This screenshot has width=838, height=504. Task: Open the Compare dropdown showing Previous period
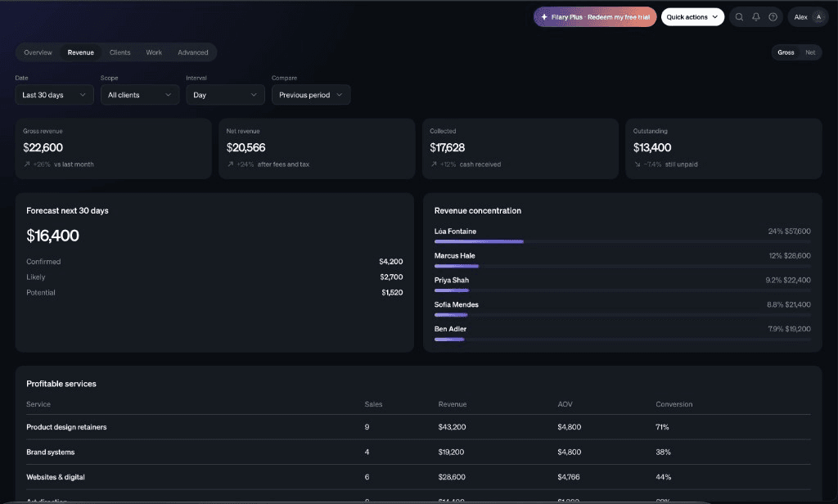(x=311, y=95)
